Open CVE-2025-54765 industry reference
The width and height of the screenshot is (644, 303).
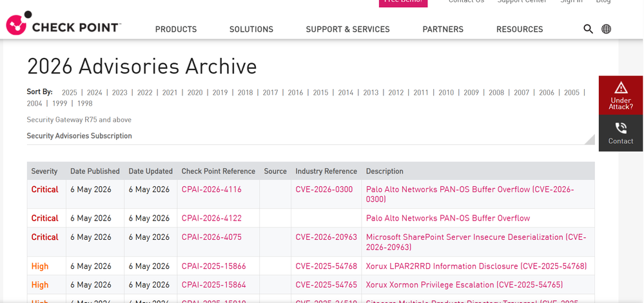point(326,285)
